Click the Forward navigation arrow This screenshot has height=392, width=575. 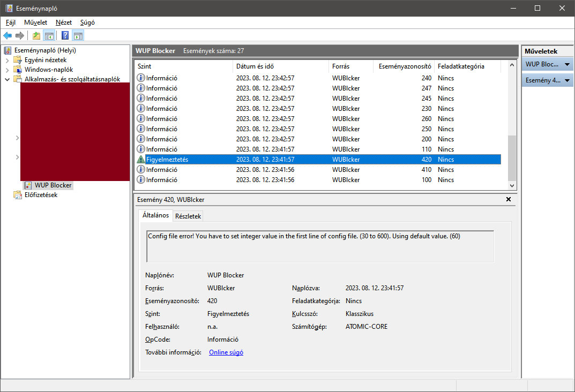point(20,35)
